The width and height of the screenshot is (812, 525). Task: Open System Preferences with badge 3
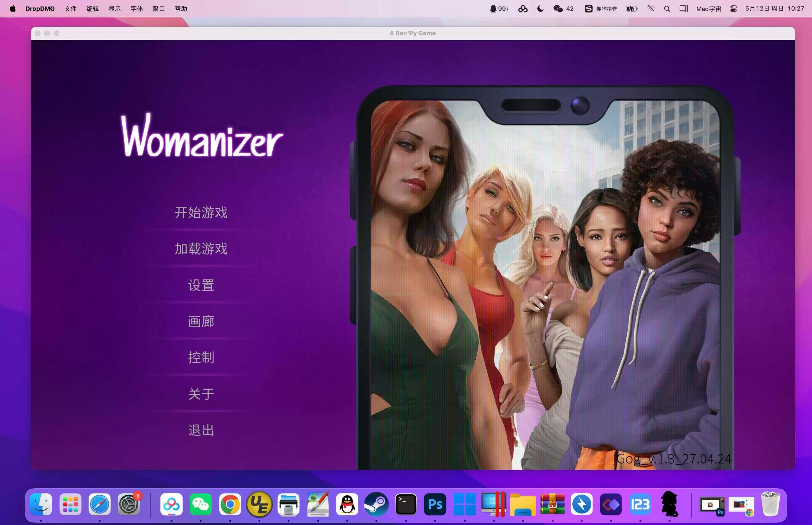point(129,504)
